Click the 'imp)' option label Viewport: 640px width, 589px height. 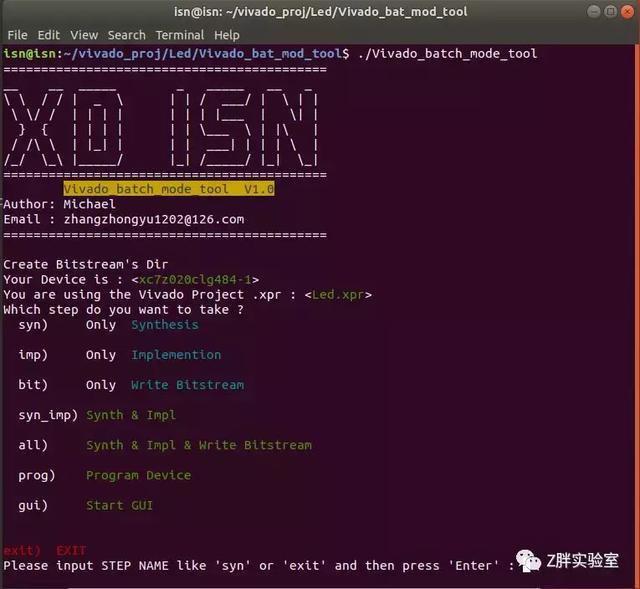(x=33, y=355)
